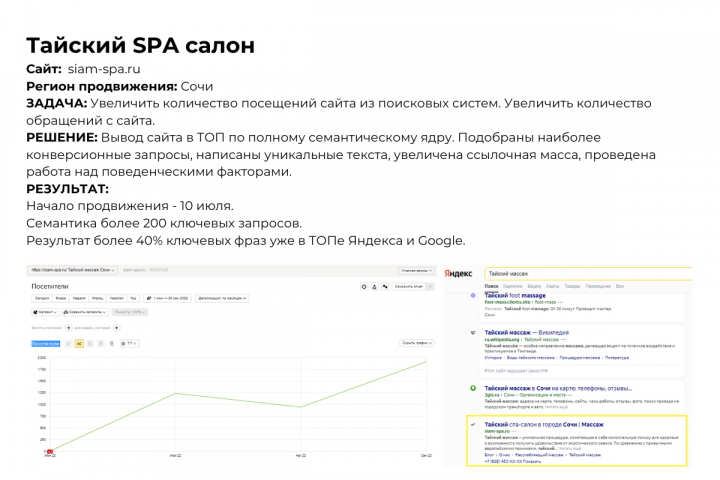Click the Яндекс logo
This screenshot has height=480, width=720.
(458, 274)
